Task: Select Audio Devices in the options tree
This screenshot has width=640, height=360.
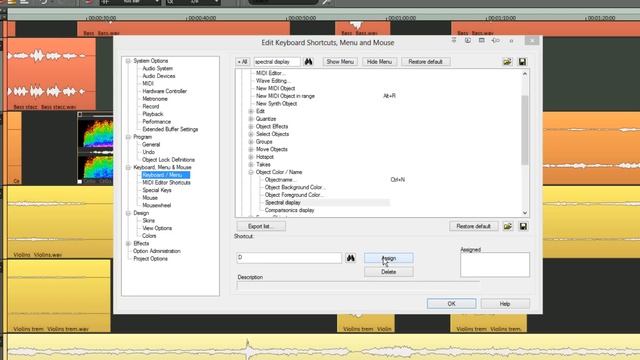Action: point(159,76)
